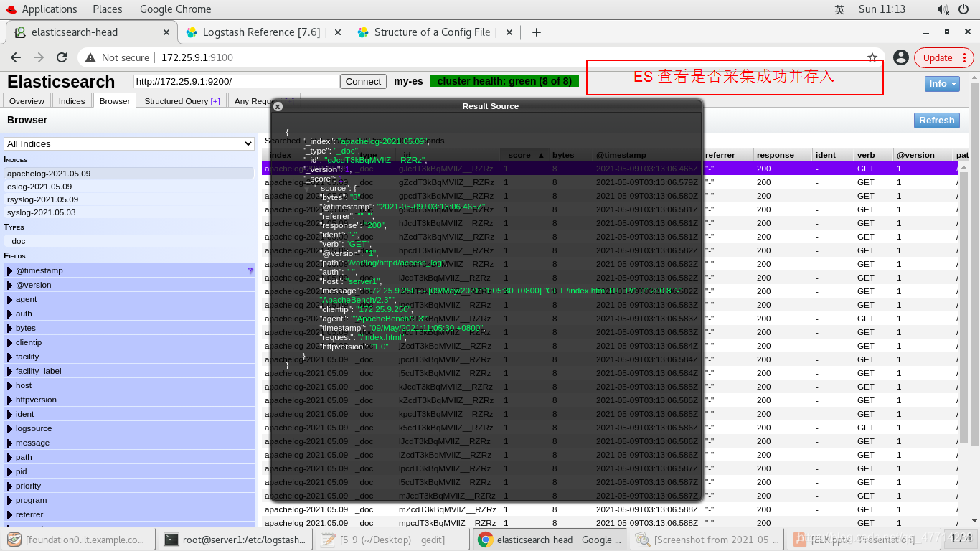The height and width of the screenshot is (551, 980).
Task: Open Chrome profile avatar icon
Action: click(901, 57)
